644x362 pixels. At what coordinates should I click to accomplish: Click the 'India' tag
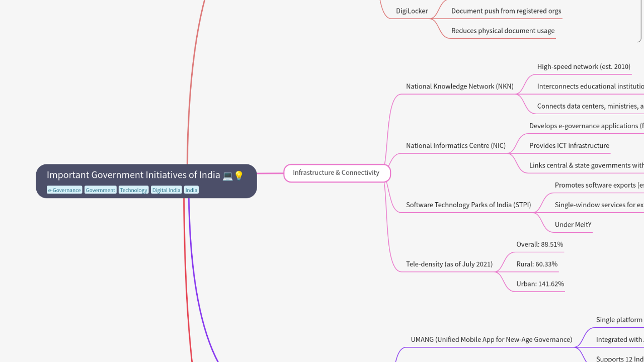(191, 190)
